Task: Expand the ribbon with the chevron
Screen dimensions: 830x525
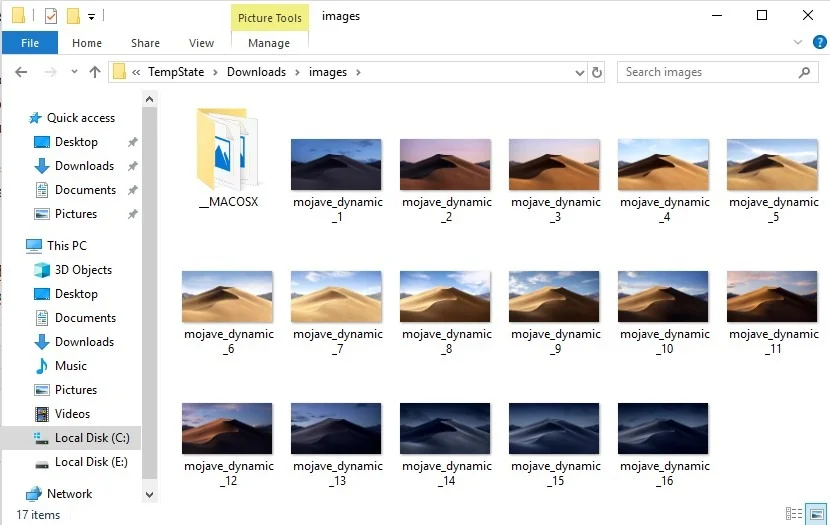Action: pyautogui.click(x=798, y=42)
